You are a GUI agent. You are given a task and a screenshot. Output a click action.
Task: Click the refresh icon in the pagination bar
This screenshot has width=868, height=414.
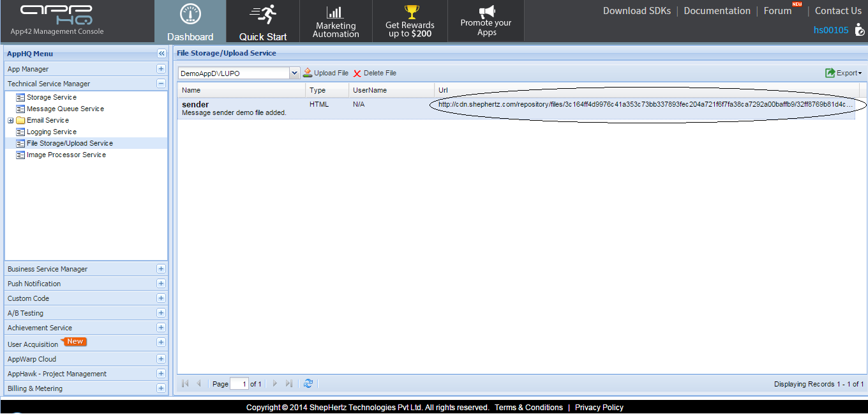(308, 383)
